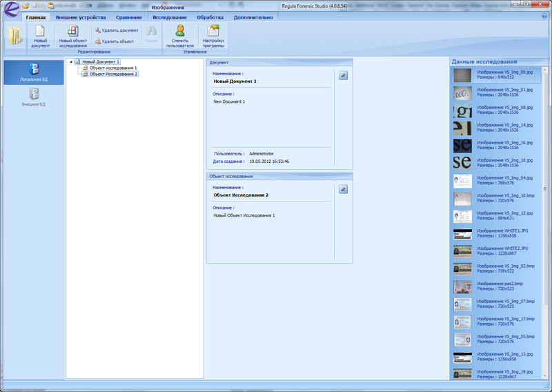The image size is (552, 392).
Task: Click Удалить объект in the ribbon
Action: [x=114, y=41]
